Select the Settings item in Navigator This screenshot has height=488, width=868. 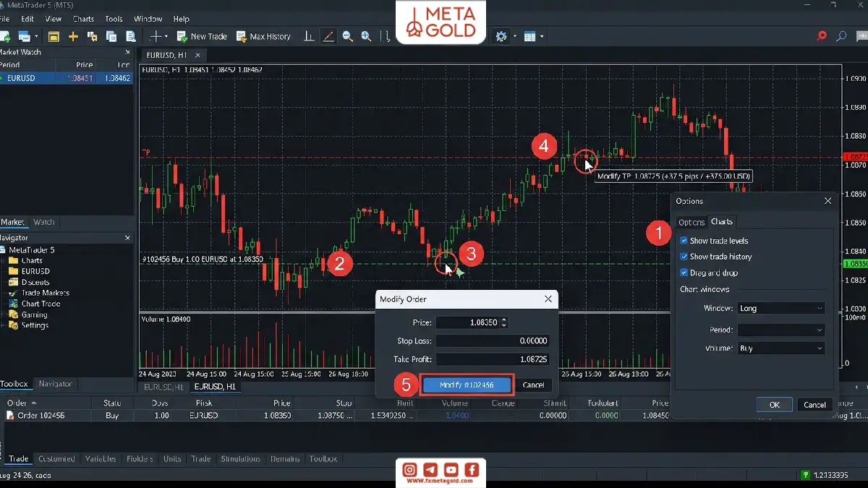coord(29,325)
